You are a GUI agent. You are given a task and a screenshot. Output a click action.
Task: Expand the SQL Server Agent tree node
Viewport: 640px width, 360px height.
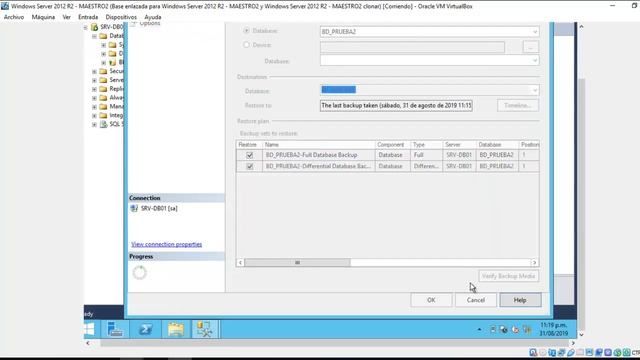pyautogui.click(x=94, y=124)
